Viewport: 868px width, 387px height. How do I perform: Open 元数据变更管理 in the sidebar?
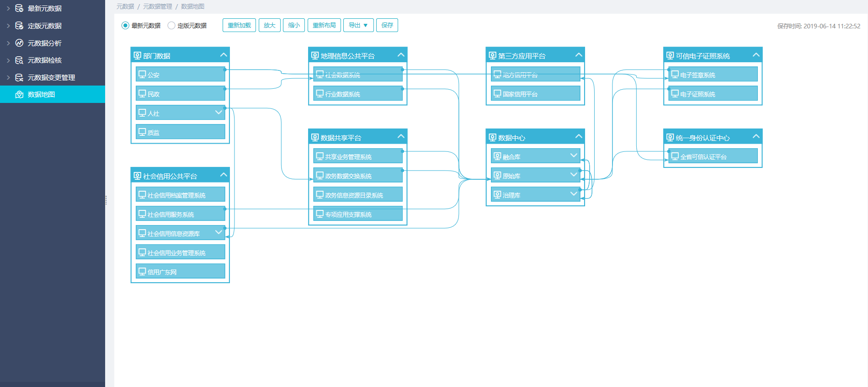tap(51, 78)
